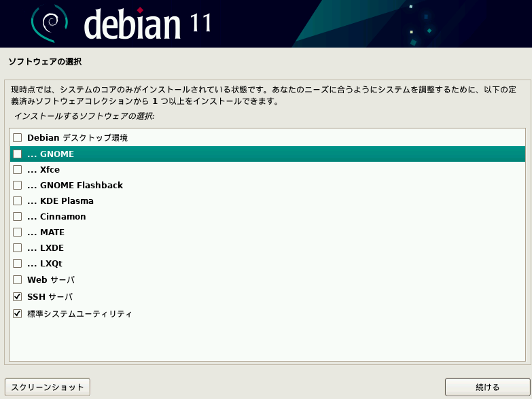Click the Debian swirl logo
Image resolution: width=532 pixels, height=399 pixels.
pos(50,23)
